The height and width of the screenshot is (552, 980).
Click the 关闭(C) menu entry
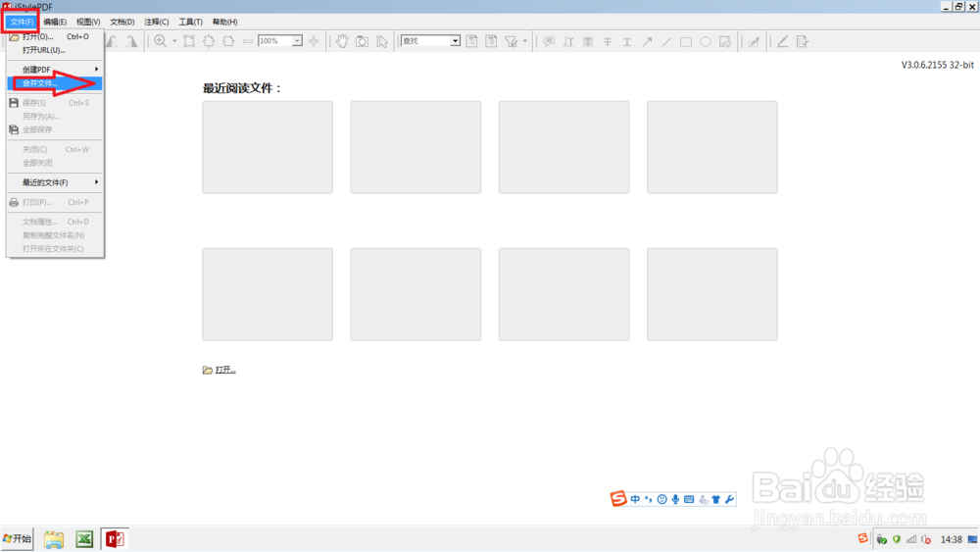pos(54,149)
